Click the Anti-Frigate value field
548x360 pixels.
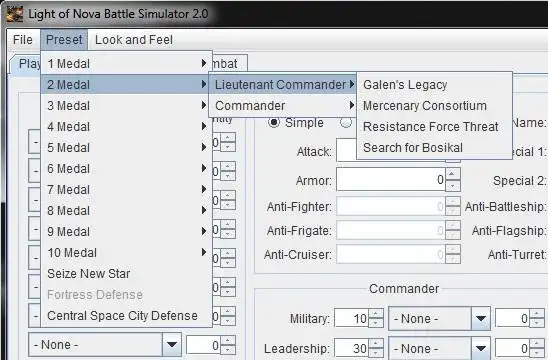[391, 230]
